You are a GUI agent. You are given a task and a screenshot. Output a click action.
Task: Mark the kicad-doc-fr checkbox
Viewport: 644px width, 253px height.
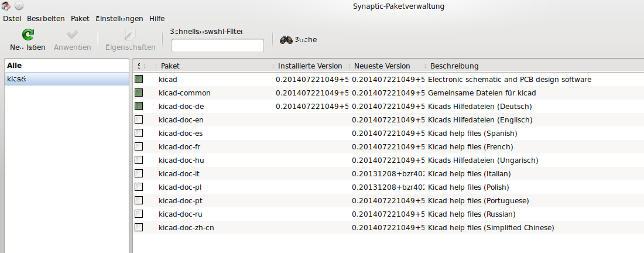click(139, 146)
